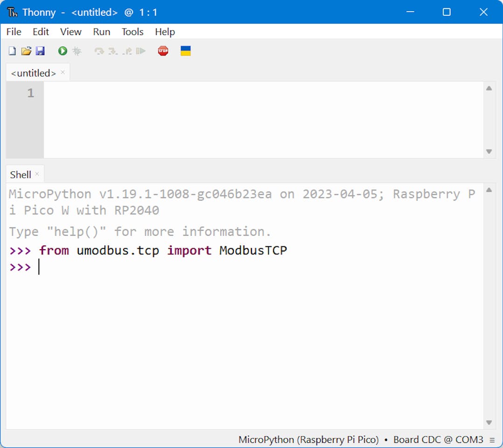
Task: Click the New file icon
Action: tap(13, 51)
